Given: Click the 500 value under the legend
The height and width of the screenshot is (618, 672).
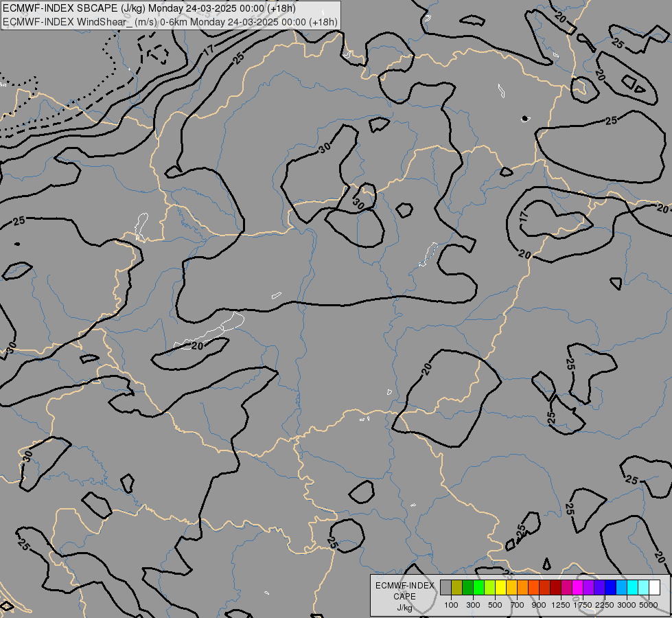Looking at the screenshot, I should coord(495,605).
